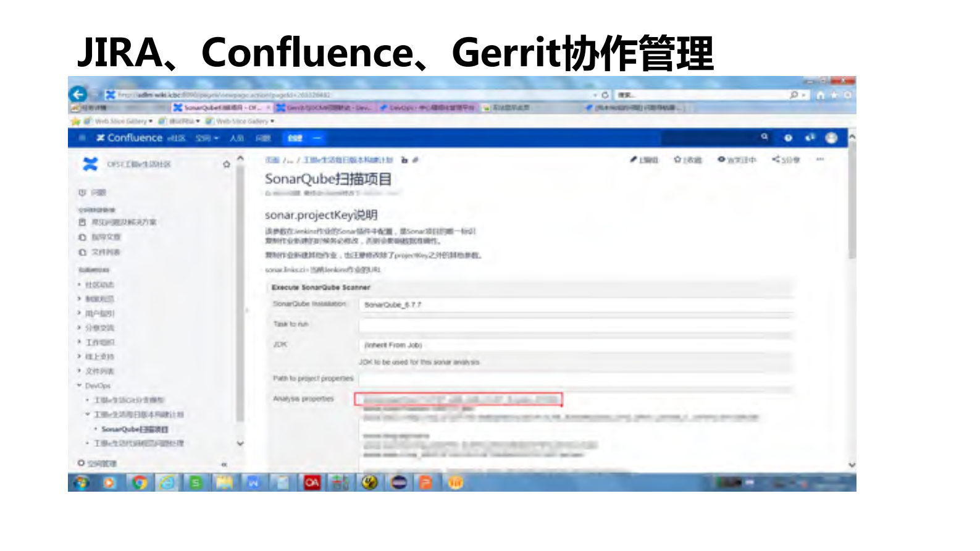Open the user avatar profile menu
This screenshot has width=980, height=551.
click(831, 138)
